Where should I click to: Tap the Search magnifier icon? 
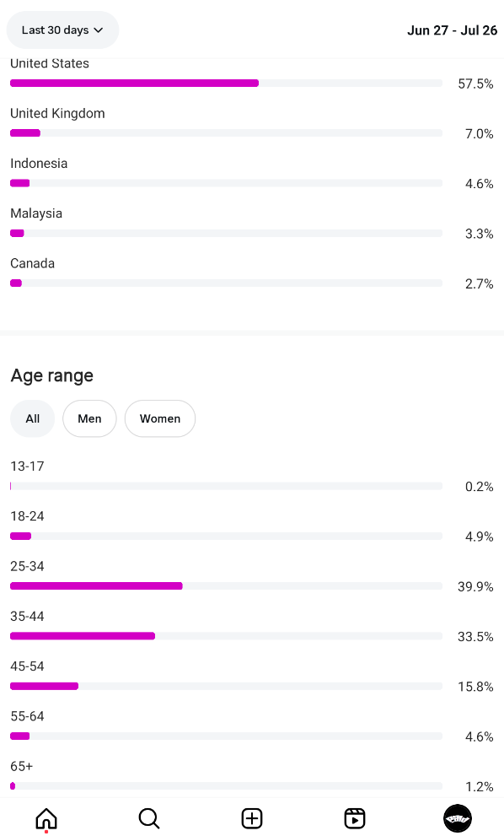tap(148, 818)
